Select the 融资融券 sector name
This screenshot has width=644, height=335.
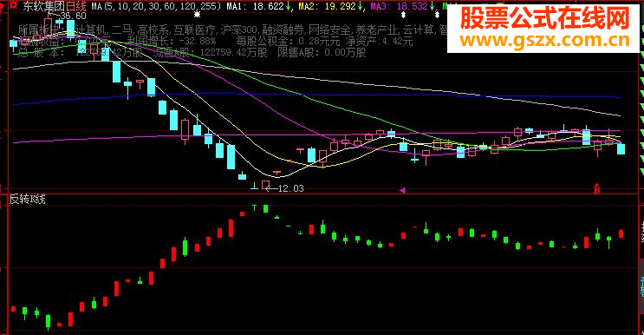pos(283,30)
